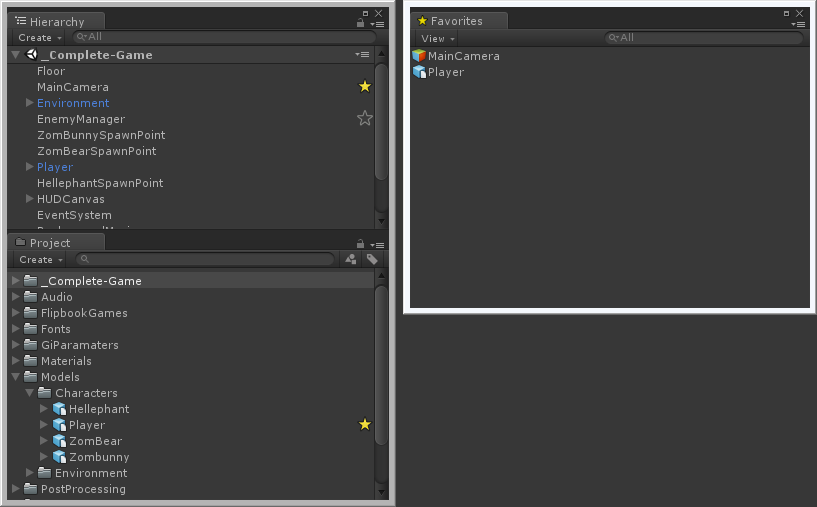
Task: Toggle the empty star beside EnemyManager
Action: 365,118
